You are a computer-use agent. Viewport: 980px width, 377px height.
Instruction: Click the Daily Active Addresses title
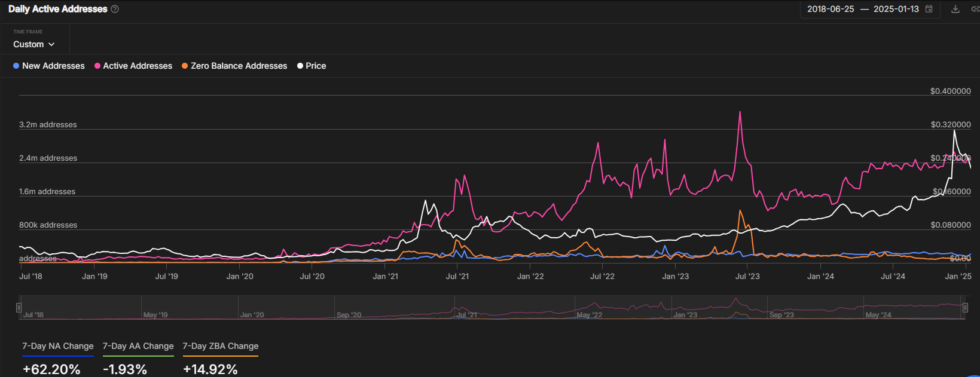pyautogui.click(x=58, y=9)
